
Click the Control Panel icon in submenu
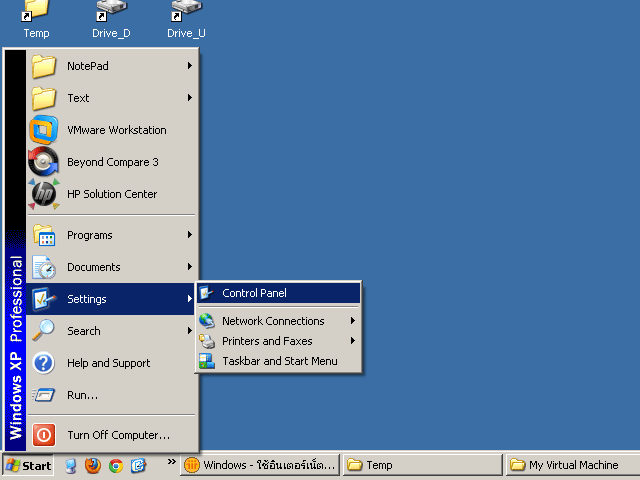click(207, 293)
